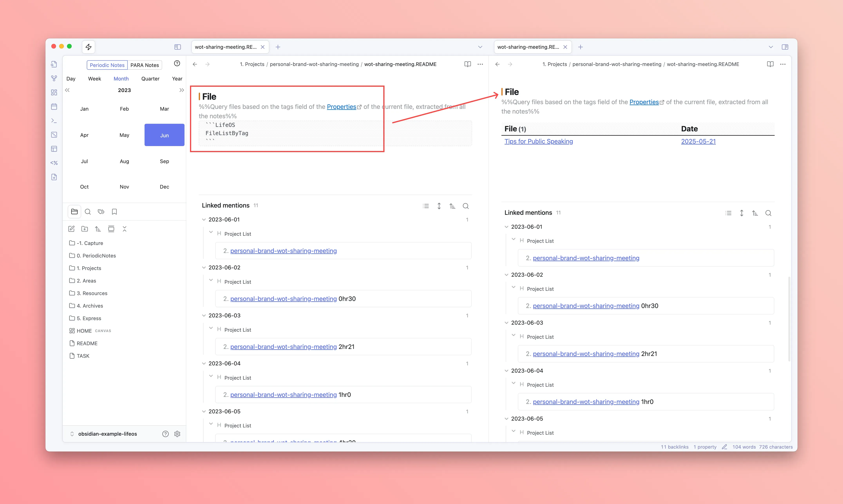Select Periodic Notes toggle
This screenshot has height=504, width=843.
click(x=107, y=65)
